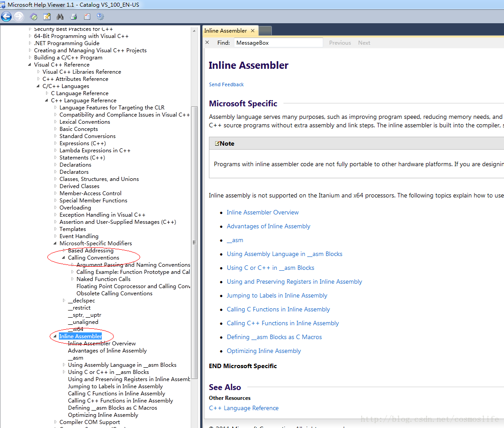The height and width of the screenshot is (428, 504).
Task: Open viewer options checklist icon
Action: [x=87, y=17]
